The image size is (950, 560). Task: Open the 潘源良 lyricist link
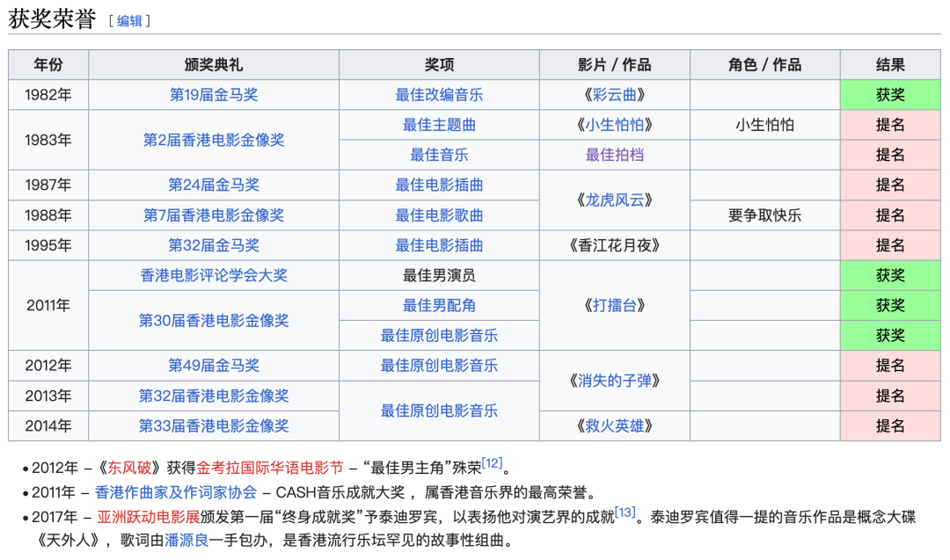(186, 540)
